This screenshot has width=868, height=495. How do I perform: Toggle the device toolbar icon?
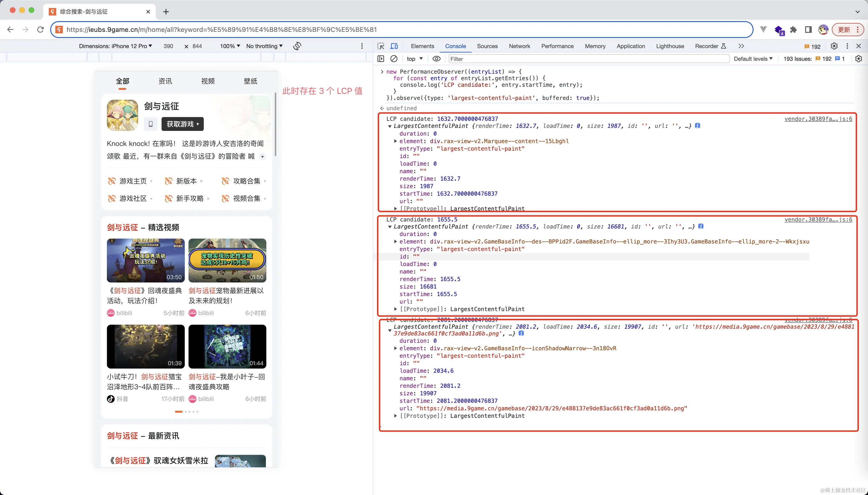(394, 46)
